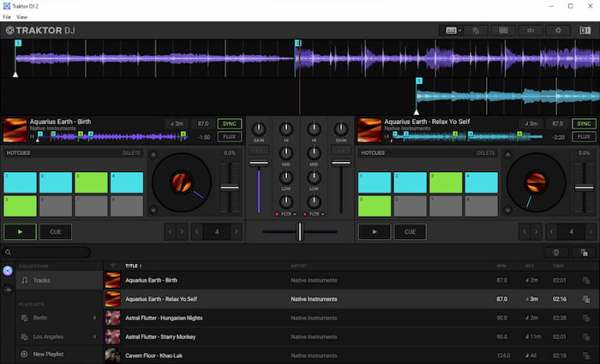Click CUE on the right deck

click(x=410, y=232)
